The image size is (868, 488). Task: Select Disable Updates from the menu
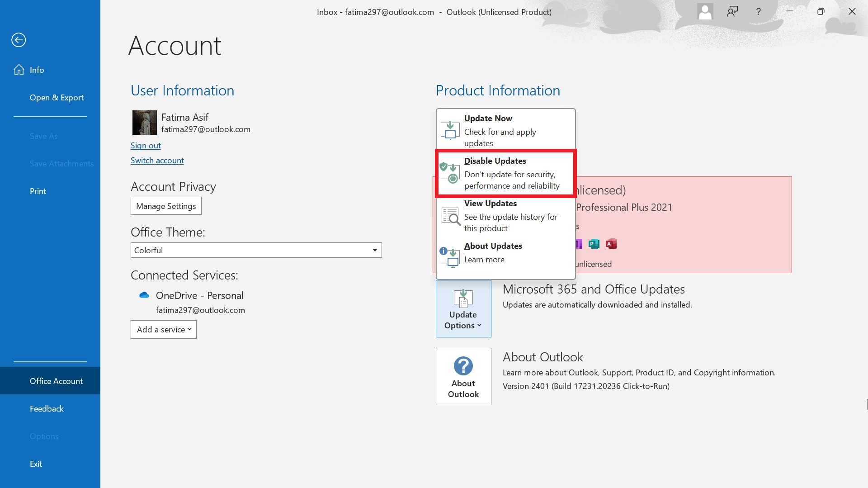click(x=505, y=173)
